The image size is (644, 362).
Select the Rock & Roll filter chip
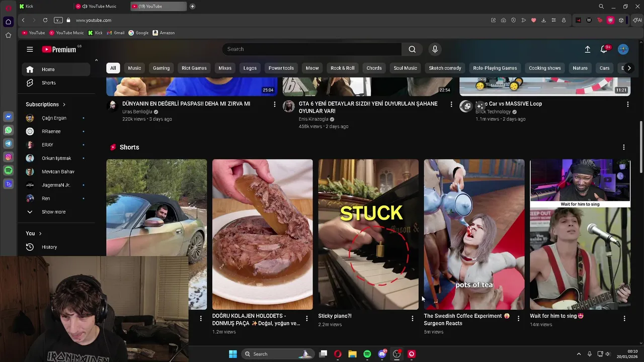coord(343,68)
